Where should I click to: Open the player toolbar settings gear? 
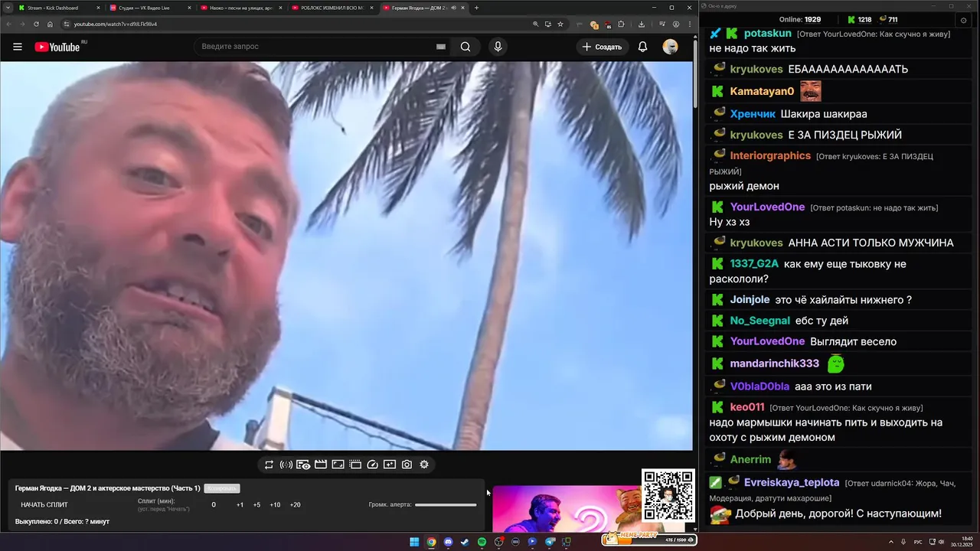[x=424, y=465]
